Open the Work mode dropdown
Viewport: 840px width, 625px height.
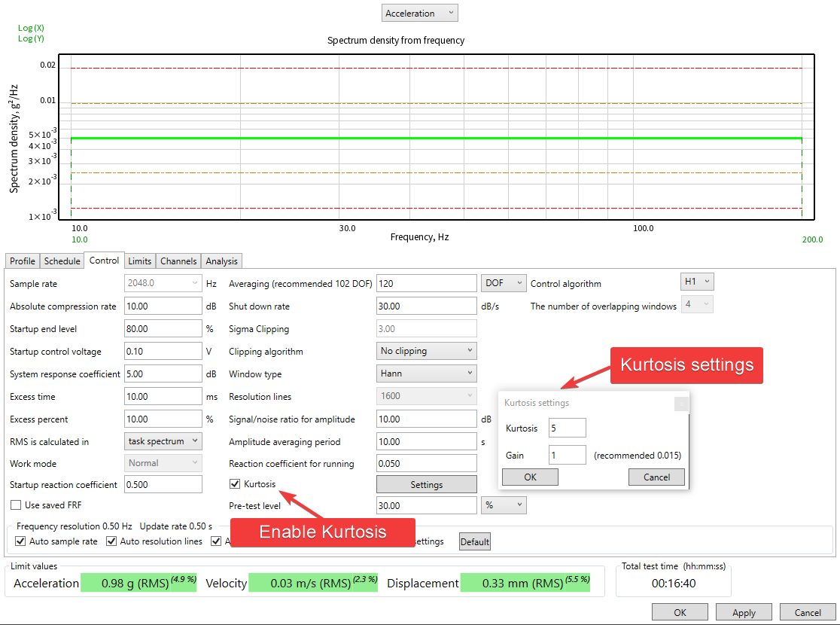click(x=163, y=463)
